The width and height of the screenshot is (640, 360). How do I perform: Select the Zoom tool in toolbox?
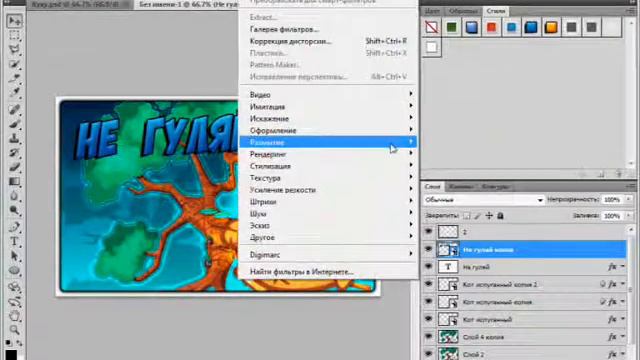(x=14, y=330)
